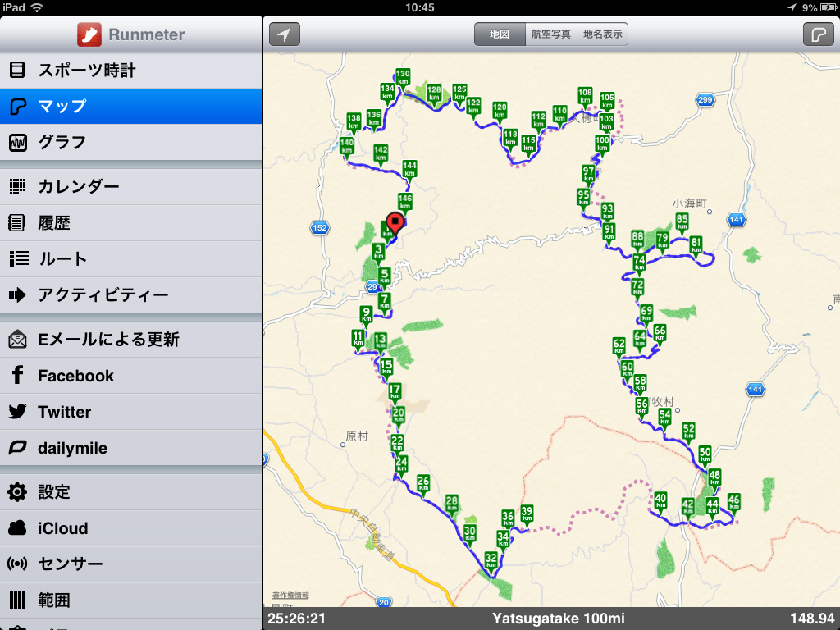840x630 pixels.
Task: Open the スポーツ時計 stopwatch view
Action: click(x=131, y=71)
